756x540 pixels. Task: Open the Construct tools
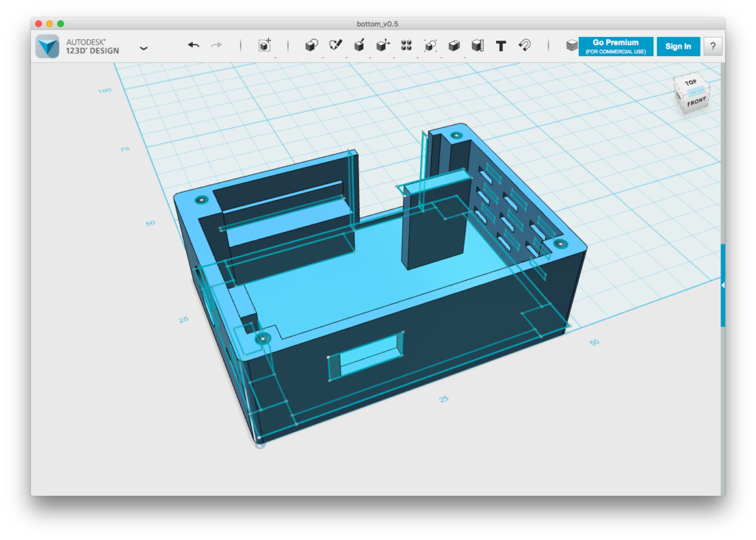pyautogui.click(x=359, y=46)
